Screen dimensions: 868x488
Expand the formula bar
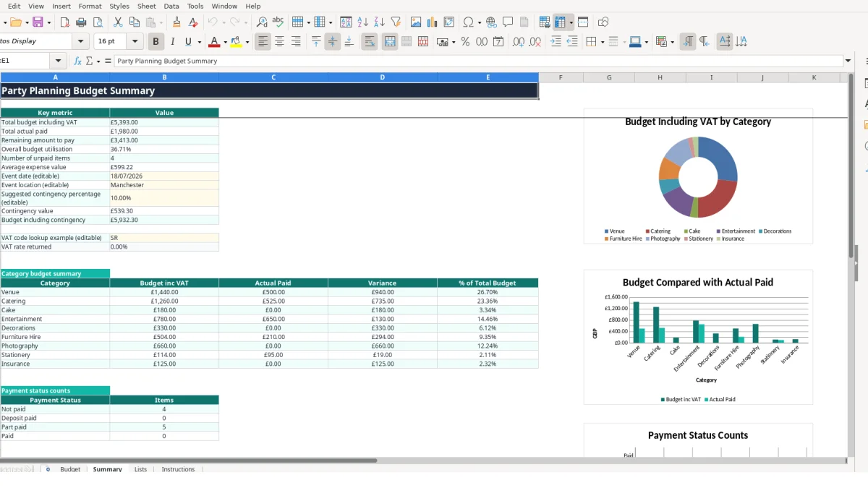[848, 61]
